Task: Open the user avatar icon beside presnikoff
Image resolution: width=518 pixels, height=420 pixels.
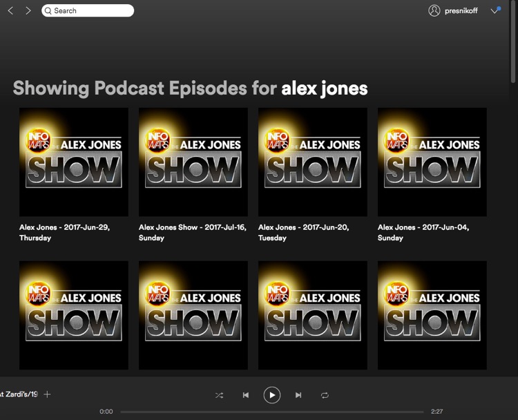Action: [x=434, y=10]
